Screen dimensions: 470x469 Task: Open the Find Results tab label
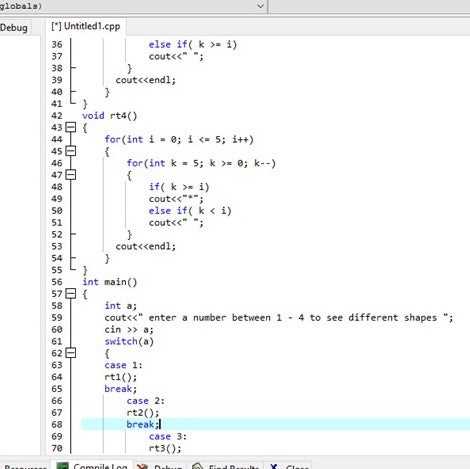233,467
